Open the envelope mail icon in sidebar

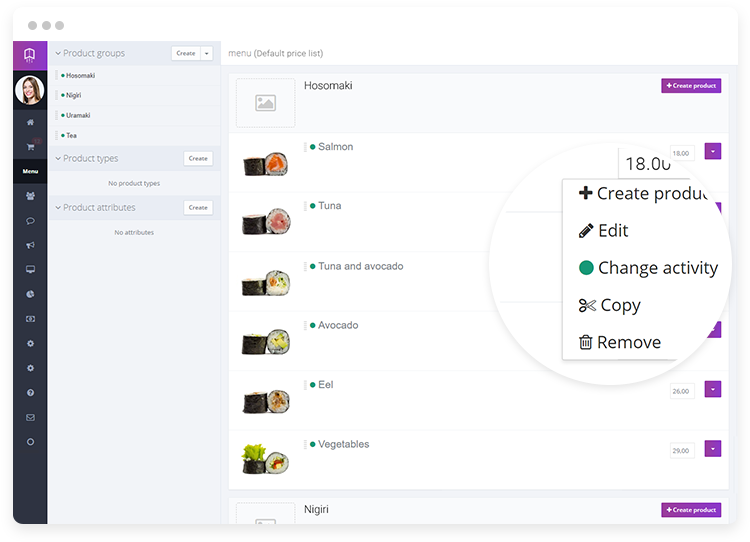(x=30, y=417)
